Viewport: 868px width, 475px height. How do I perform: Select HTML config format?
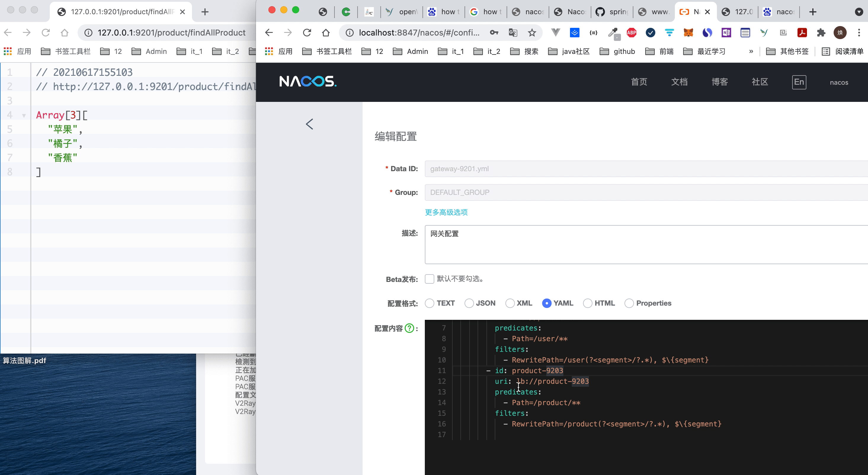[587, 303]
